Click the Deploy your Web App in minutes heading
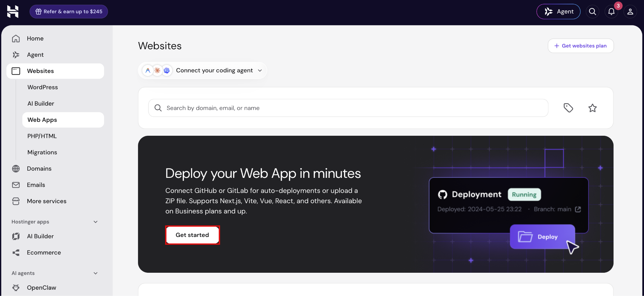This screenshot has width=644, height=296. click(263, 173)
